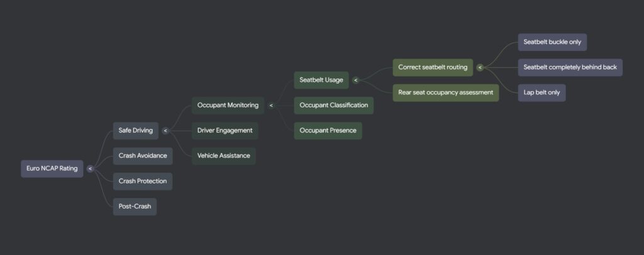The height and width of the screenshot is (255, 644).
Task: Select the Driver Engagement node
Action: click(225, 131)
